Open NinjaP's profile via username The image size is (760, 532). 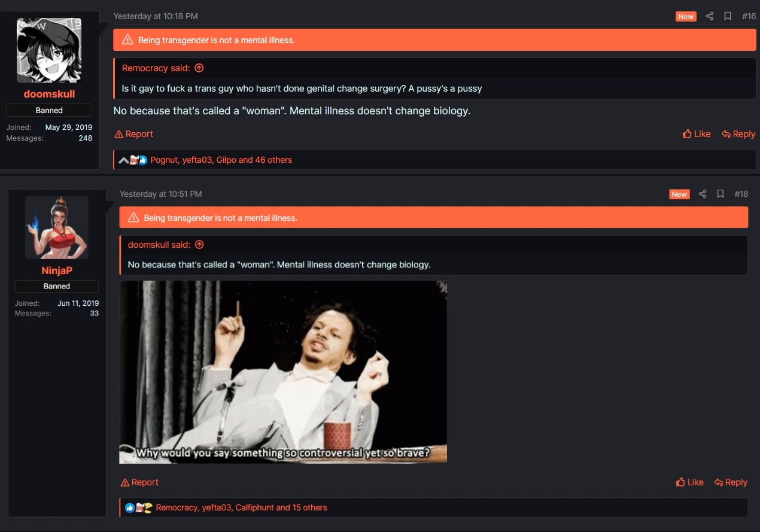57,270
